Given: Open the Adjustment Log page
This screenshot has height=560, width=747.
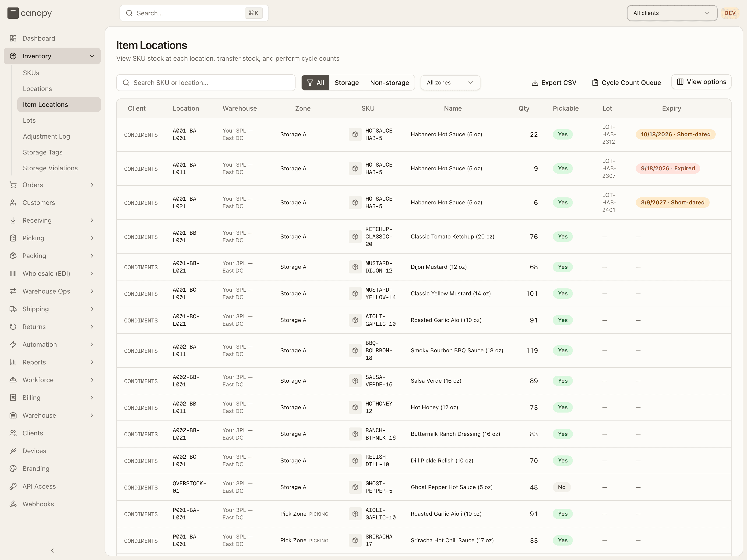Looking at the screenshot, I should pos(59,136).
